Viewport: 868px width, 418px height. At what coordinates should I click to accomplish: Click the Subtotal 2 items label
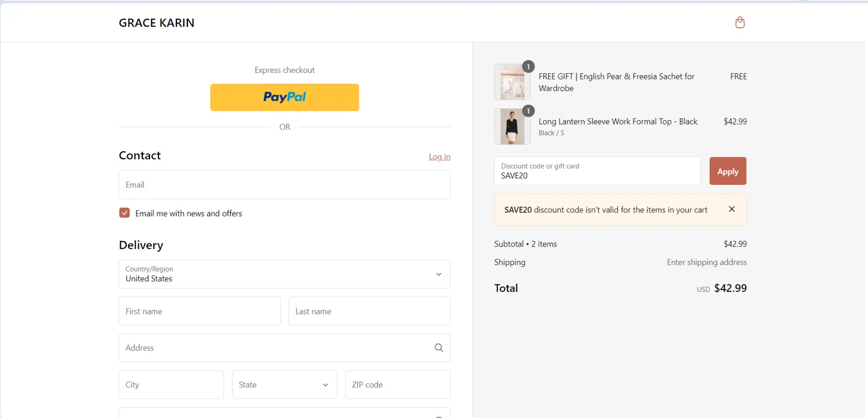tap(525, 244)
